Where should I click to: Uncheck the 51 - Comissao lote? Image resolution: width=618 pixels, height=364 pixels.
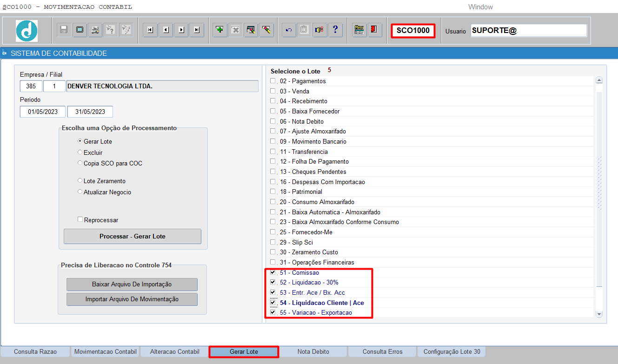[273, 272]
